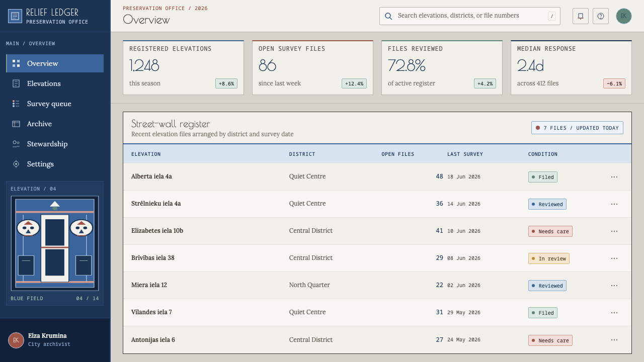Screen dimensions: 644x362
Task: Click the search elevations input field
Action: (470, 16)
